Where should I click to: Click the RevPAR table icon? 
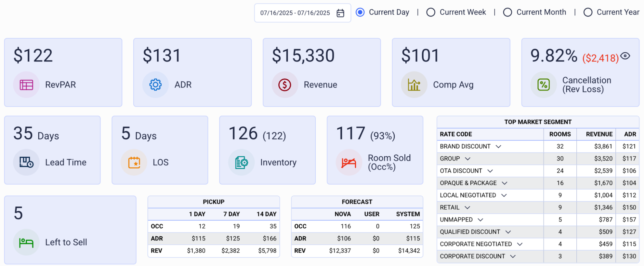tap(26, 85)
